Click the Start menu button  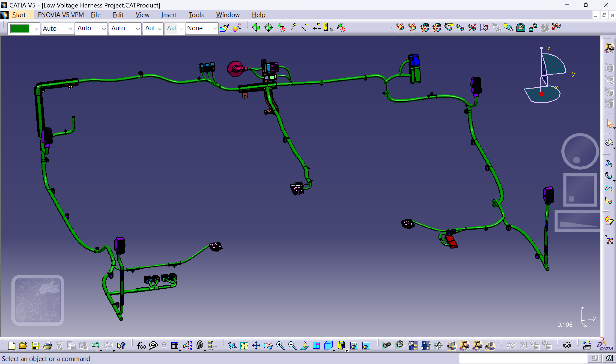coord(19,15)
